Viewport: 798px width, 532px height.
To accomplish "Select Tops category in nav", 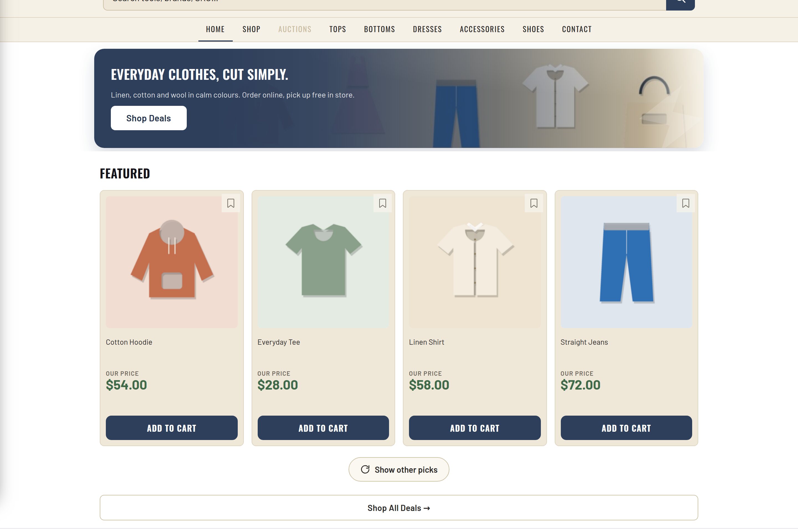I will (337, 30).
